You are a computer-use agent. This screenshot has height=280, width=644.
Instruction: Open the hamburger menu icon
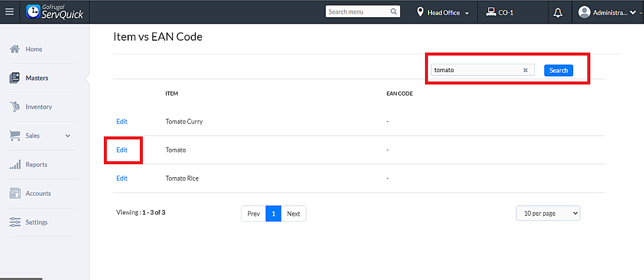tap(9, 12)
